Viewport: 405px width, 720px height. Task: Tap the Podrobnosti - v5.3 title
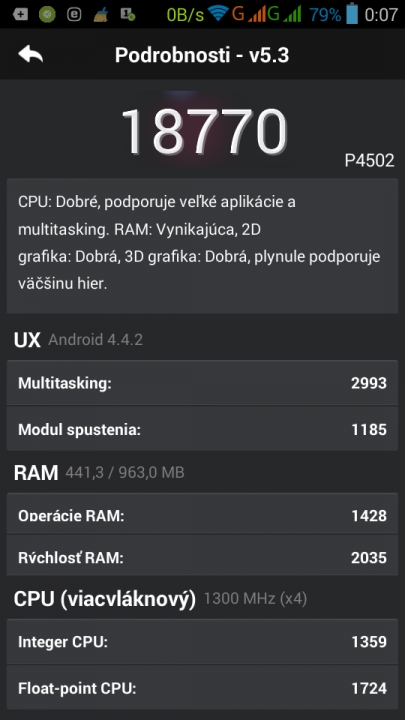click(x=202, y=55)
